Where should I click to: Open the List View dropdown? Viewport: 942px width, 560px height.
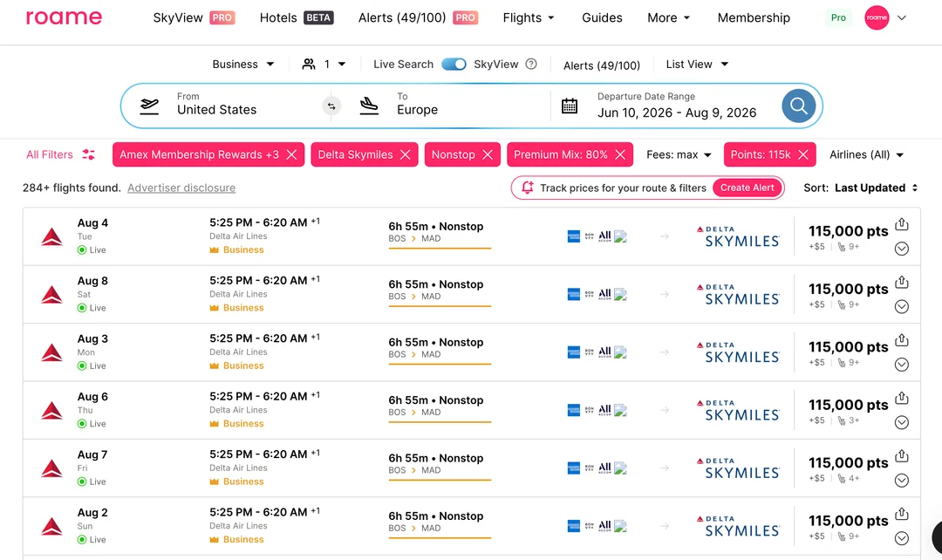point(697,64)
